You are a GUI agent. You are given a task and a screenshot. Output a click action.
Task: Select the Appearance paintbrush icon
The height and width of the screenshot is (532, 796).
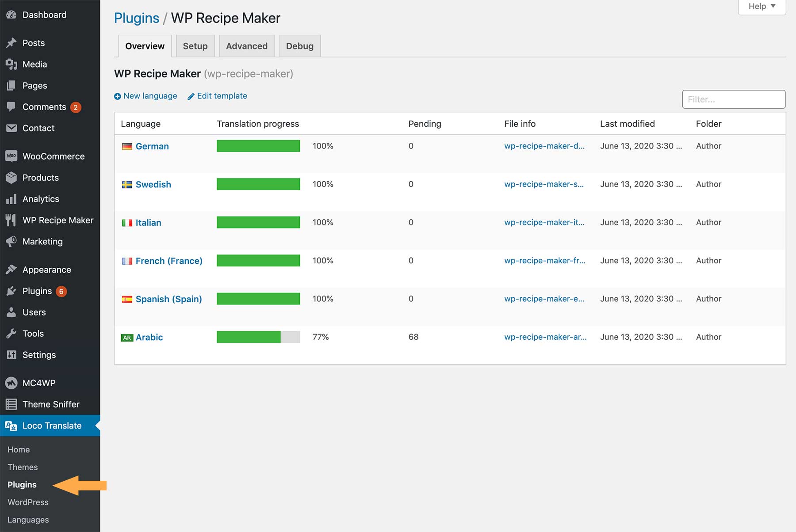click(11, 269)
